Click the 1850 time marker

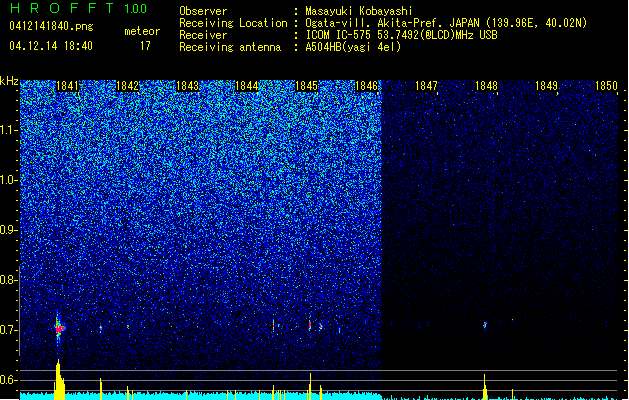coord(606,86)
